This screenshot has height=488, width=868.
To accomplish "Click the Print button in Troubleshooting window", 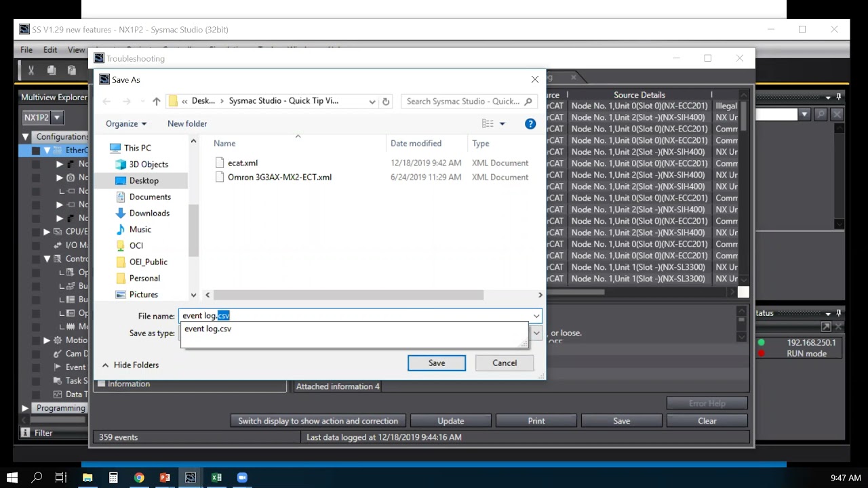I will [x=536, y=421].
